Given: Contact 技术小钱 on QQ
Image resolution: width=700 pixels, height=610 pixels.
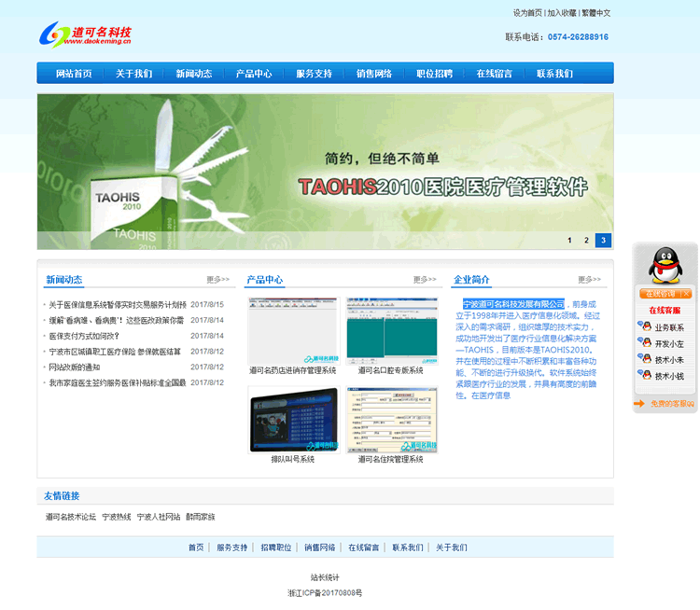Looking at the screenshot, I should pos(644,376).
